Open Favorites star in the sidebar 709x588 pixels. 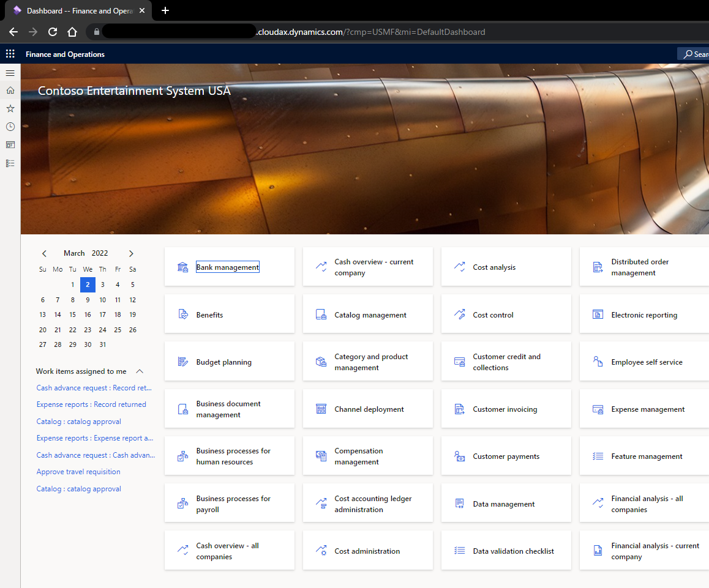[x=10, y=108]
